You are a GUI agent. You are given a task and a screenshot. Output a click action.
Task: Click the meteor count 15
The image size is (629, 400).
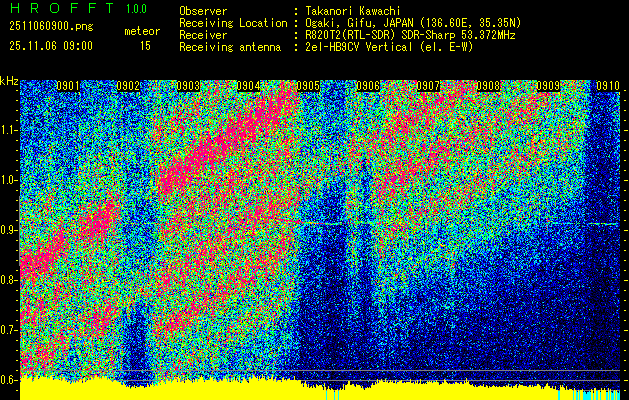click(145, 46)
